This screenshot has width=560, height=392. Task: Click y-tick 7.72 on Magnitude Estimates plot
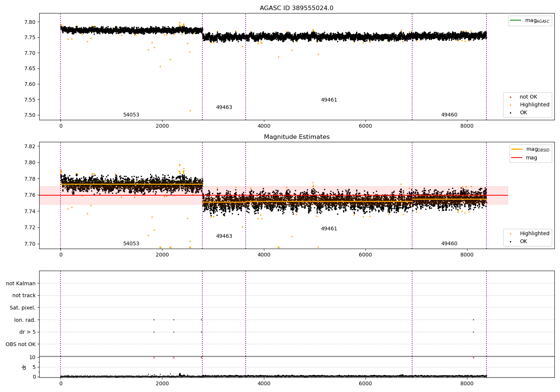click(29, 228)
